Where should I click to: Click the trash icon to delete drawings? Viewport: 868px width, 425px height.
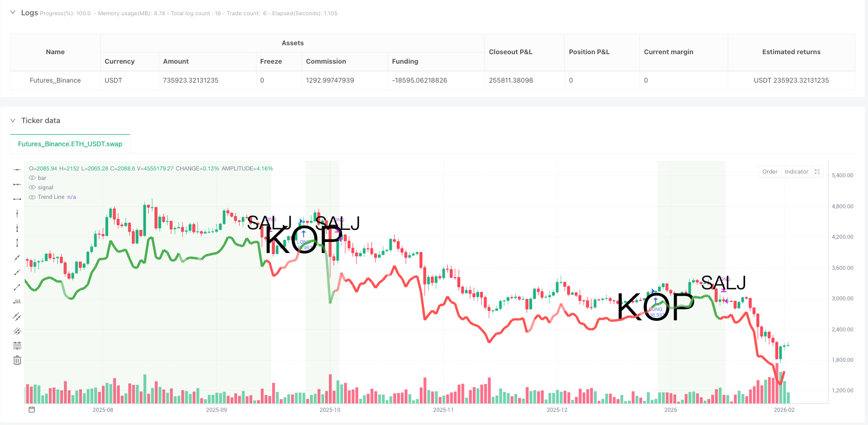click(17, 360)
